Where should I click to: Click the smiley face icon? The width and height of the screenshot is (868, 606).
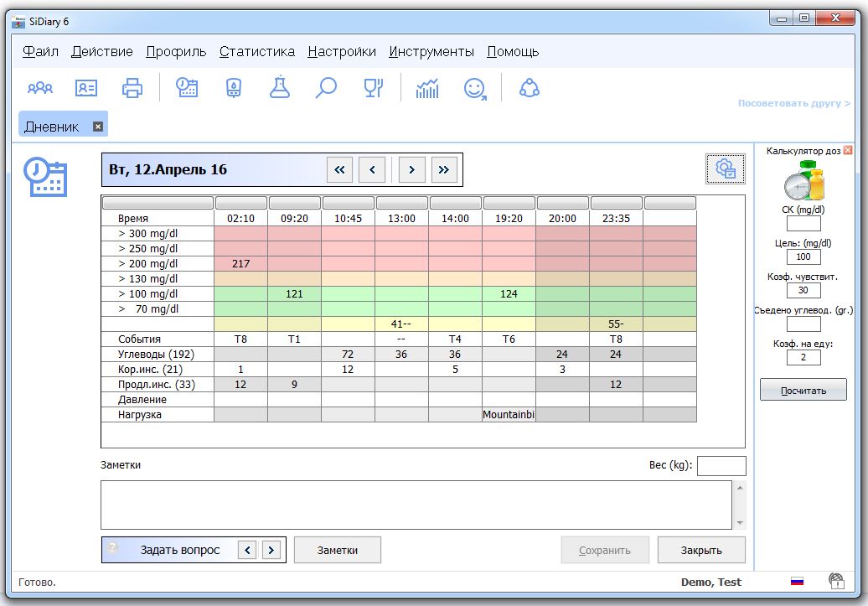[475, 88]
